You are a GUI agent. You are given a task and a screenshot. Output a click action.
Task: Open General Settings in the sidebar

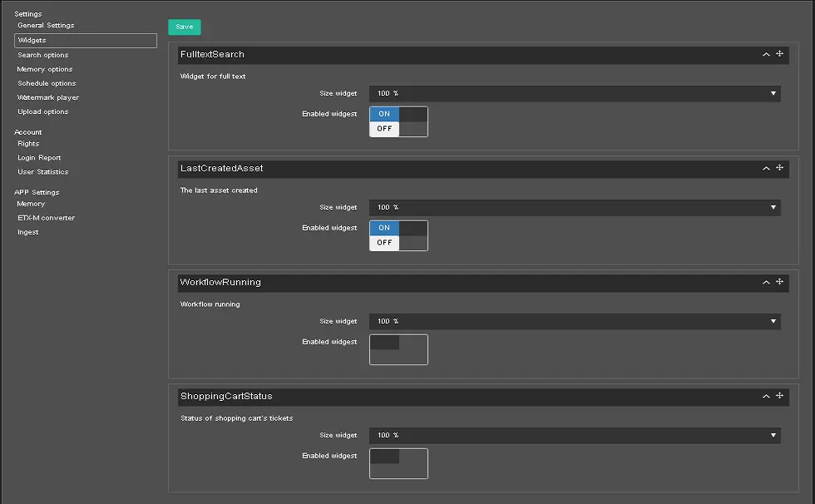click(46, 26)
